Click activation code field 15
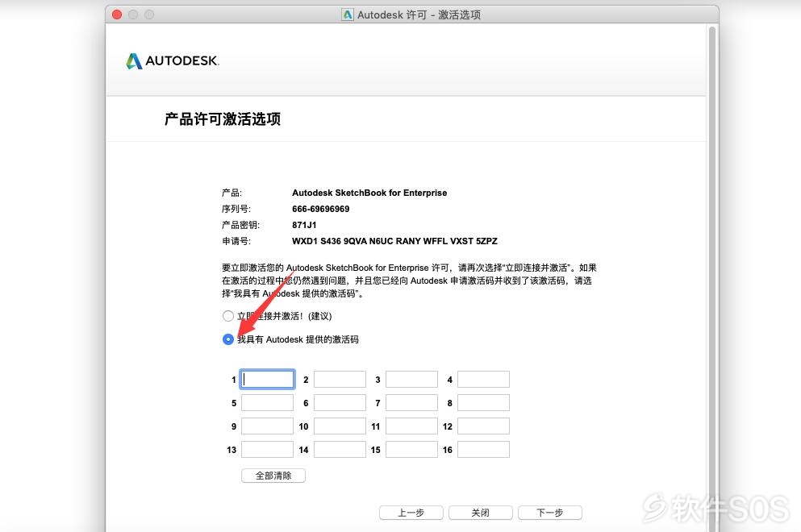 click(x=411, y=450)
